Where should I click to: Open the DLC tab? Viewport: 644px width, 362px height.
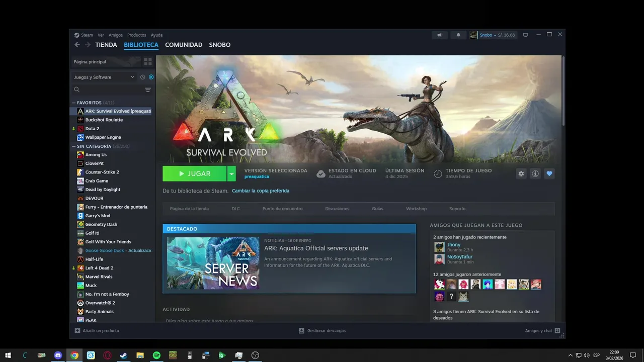tap(235, 209)
